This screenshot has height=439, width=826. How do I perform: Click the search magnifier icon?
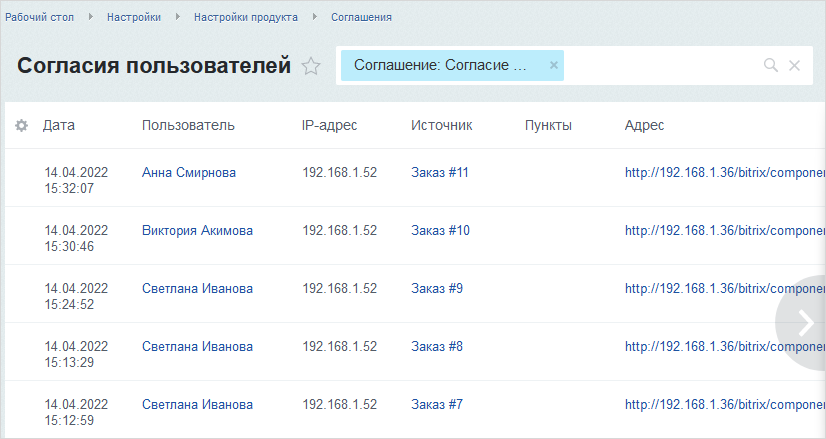pyautogui.click(x=770, y=66)
